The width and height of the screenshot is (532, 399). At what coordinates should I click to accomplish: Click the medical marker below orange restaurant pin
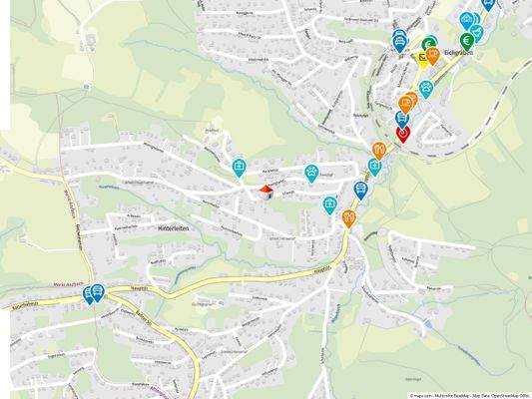pyautogui.click(x=375, y=167)
